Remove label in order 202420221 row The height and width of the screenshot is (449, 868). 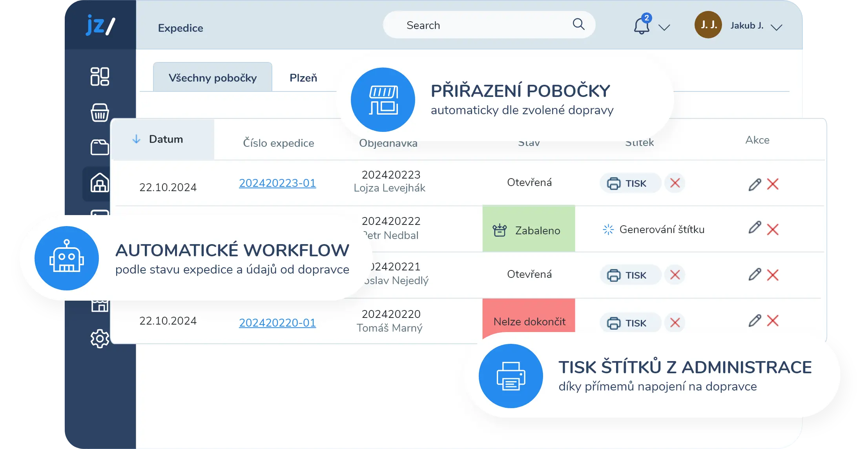coord(675,275)
